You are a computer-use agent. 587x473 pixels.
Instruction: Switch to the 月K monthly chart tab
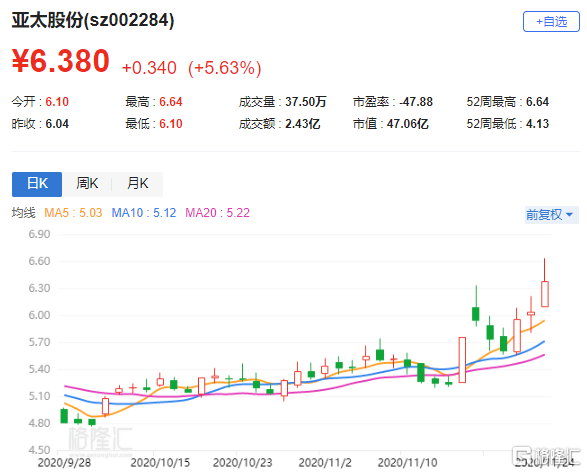pyautogui.click(x=137, y=184)
